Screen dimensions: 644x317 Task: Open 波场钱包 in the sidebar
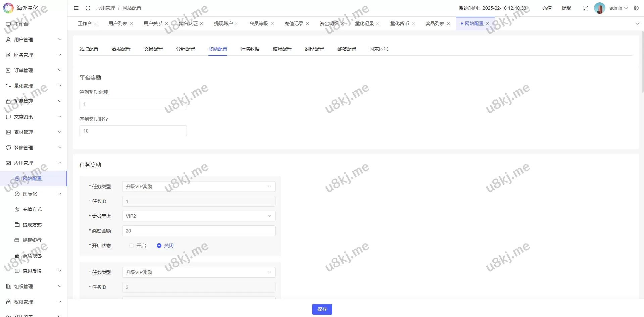click(x=32, y=256)
